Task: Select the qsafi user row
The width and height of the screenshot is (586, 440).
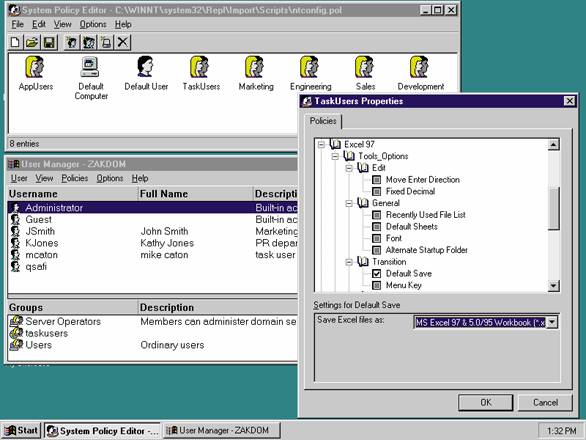Action: (152, 267)
